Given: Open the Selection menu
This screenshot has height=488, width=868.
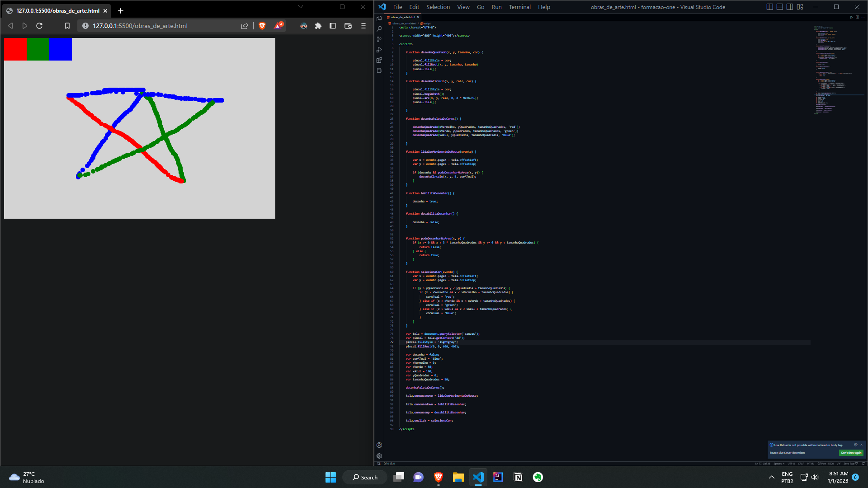Looking at the screenshot, I should point(438,7).
